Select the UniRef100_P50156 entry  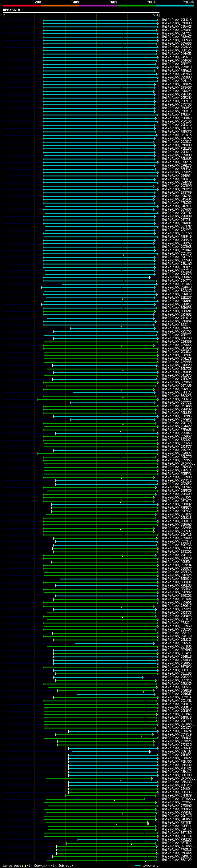(x=177, y=122)
